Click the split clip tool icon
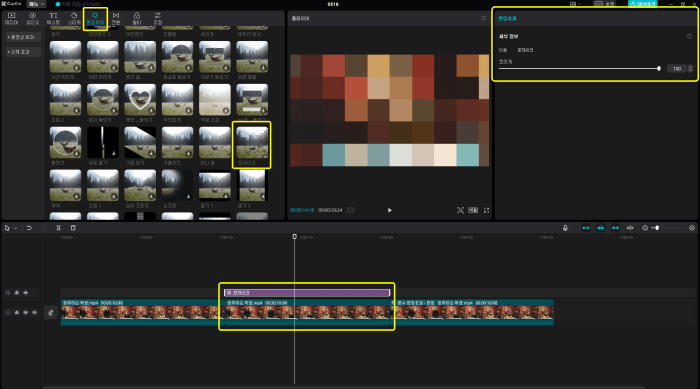This screenshot has height=389, width=700. coord(58,228)
